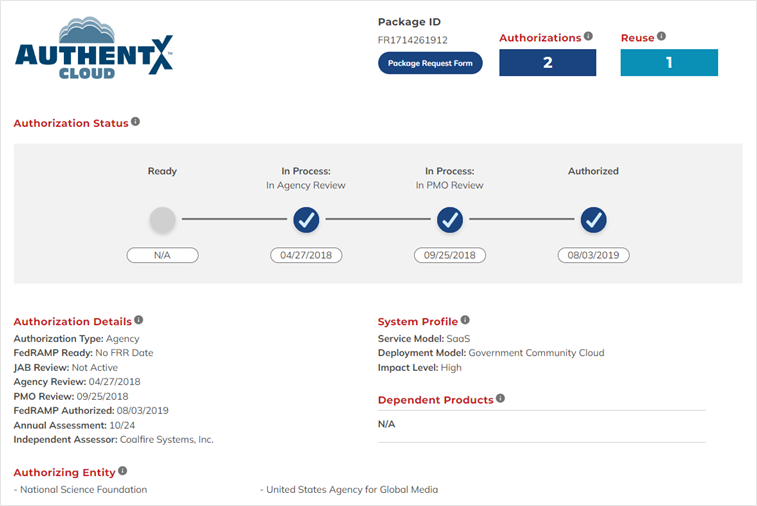Click National Science Foundation entity
This screenshot has height=506, width=757.
[83, 490]
